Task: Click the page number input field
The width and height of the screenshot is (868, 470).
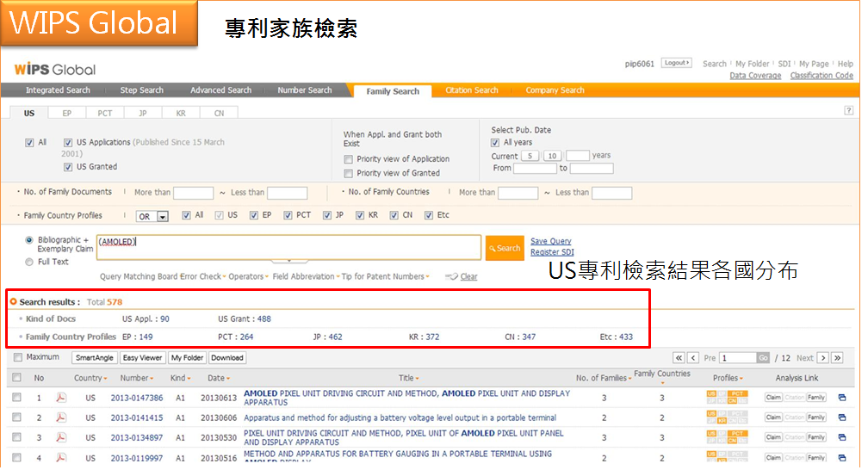Action: click(738, 358)
